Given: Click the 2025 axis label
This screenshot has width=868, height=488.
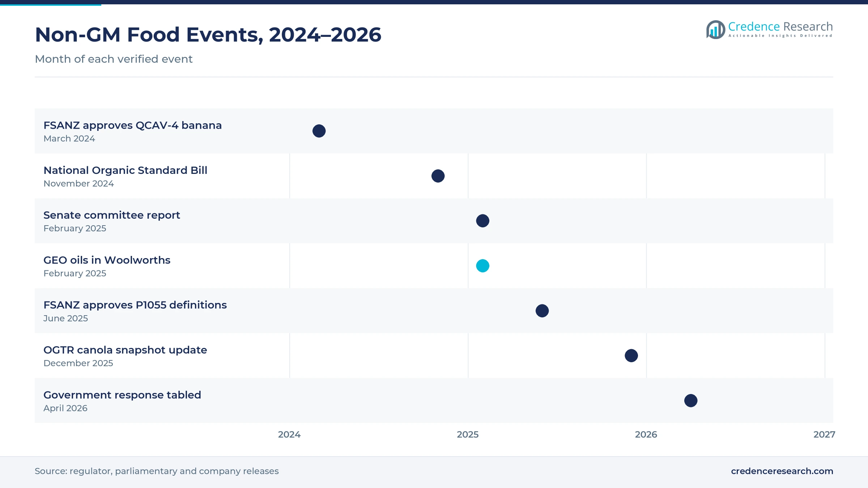Looking at the screenshot, I should (468, 435).
